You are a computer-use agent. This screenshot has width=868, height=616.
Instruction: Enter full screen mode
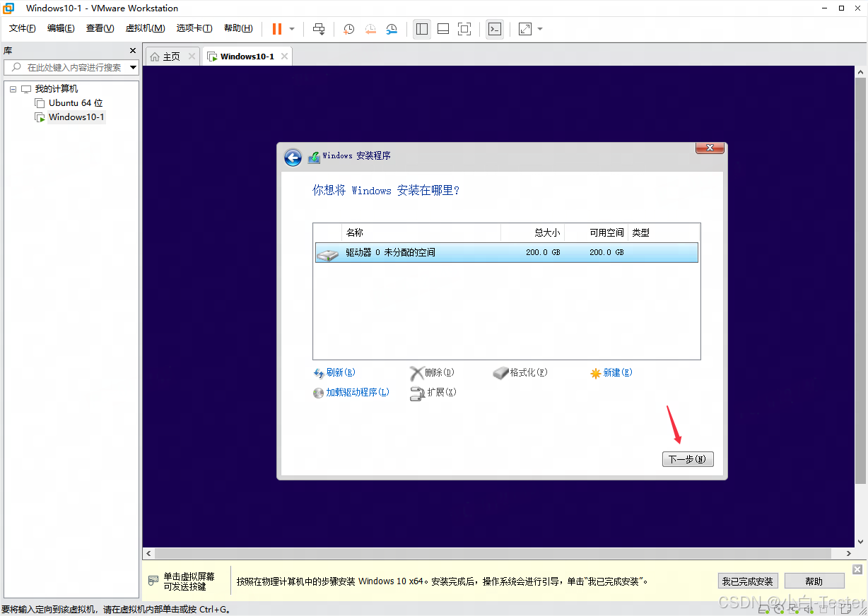pyautogui.click(x=464, y=29)
